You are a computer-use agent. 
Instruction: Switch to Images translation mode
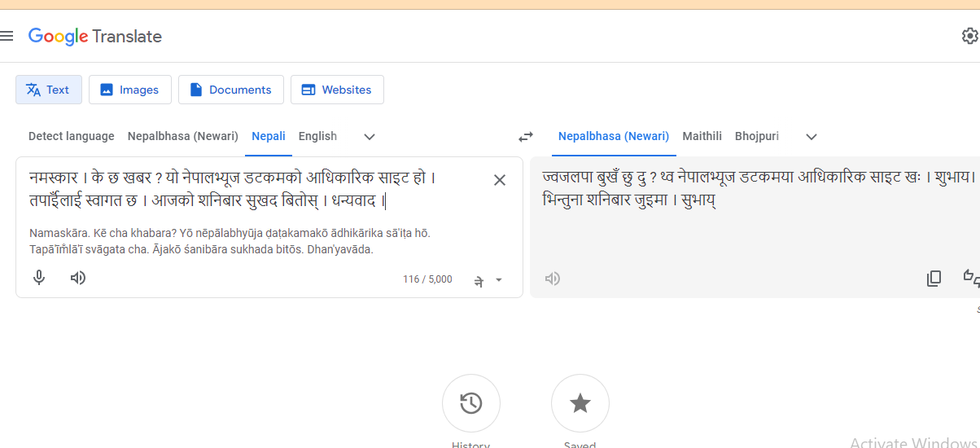click(130, 90)
